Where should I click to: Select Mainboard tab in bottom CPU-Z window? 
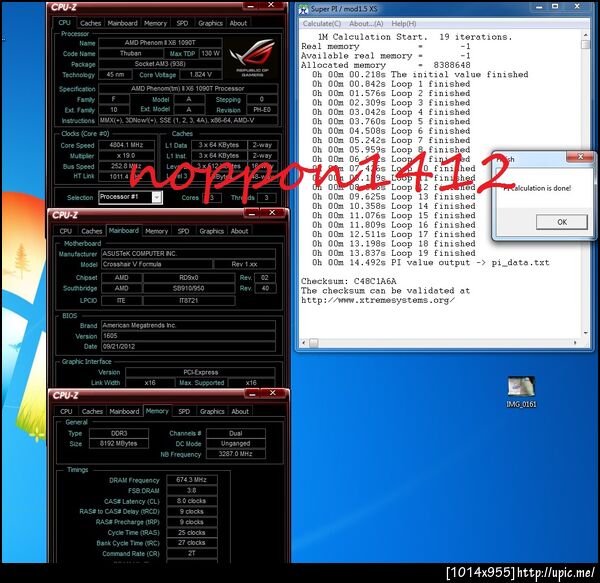[124, 411]
